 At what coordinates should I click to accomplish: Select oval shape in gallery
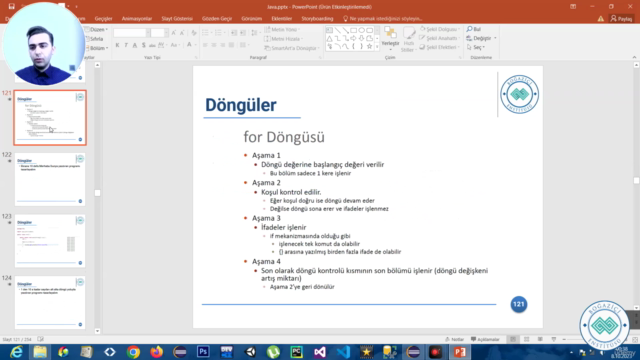tap(362, 30)
